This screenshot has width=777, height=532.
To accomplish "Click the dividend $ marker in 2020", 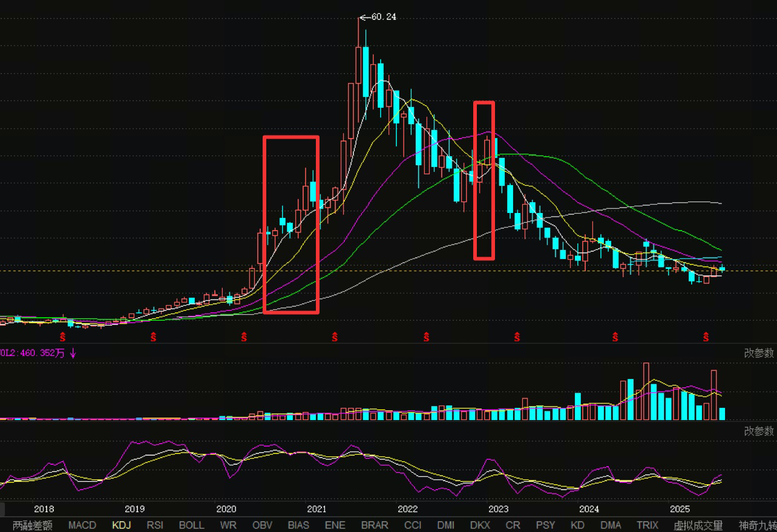I will [x=244, y=337].
